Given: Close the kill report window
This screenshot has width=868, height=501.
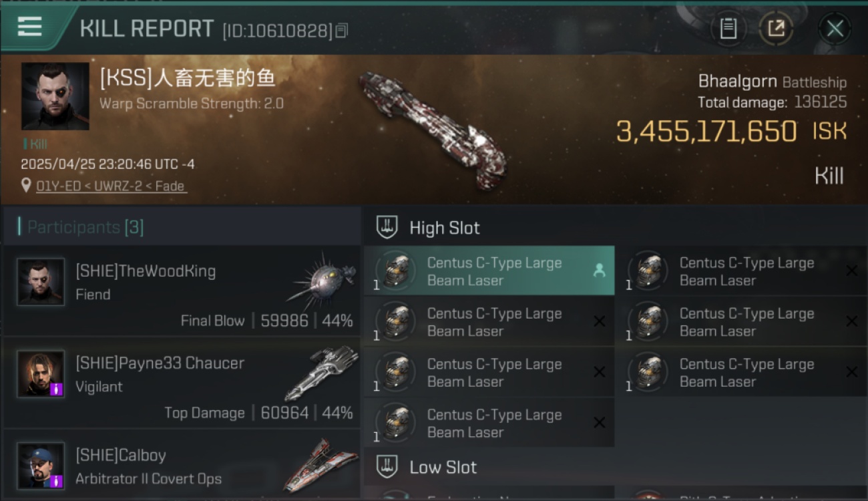Looking at the screenshot, I should pyautogui.click(x=835, y=29).
